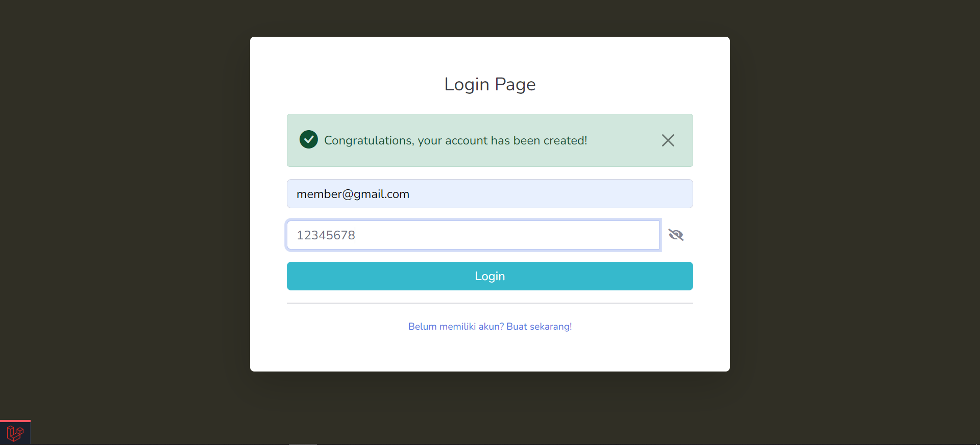
Task: Click the "Buat sekarang!" text at the bottom
Action: (539, 327)
